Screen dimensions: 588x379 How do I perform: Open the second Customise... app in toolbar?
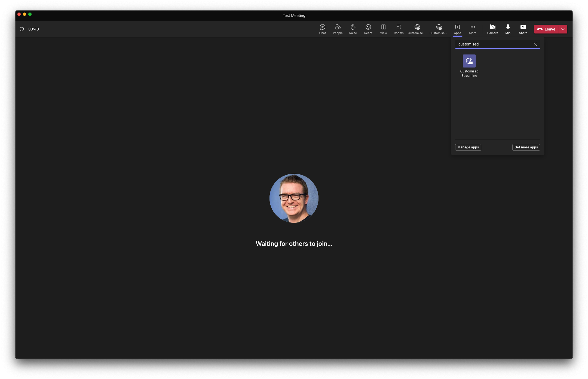tap(438, 29)
